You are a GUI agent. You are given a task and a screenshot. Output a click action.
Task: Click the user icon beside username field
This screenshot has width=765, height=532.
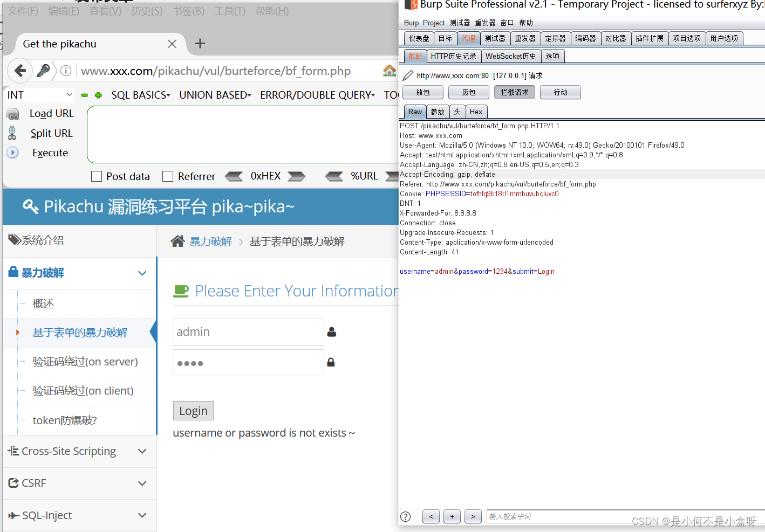click(332, 332)
